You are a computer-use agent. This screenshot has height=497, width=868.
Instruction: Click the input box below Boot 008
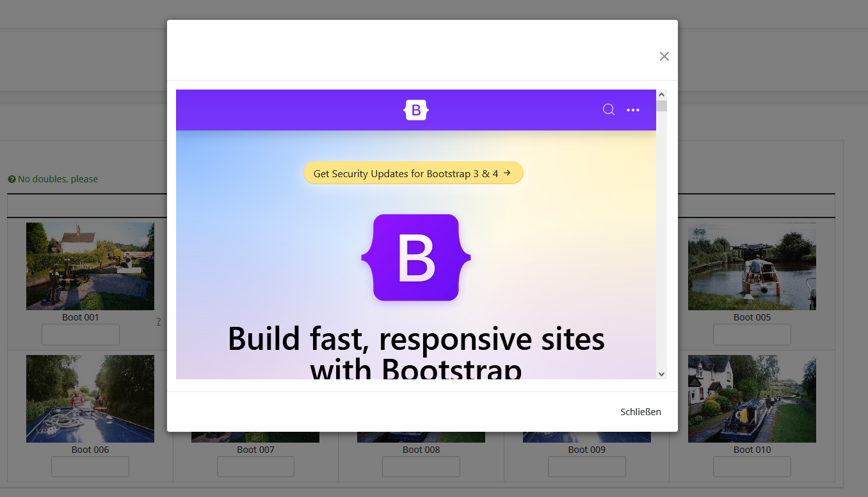tap(421, 467)
